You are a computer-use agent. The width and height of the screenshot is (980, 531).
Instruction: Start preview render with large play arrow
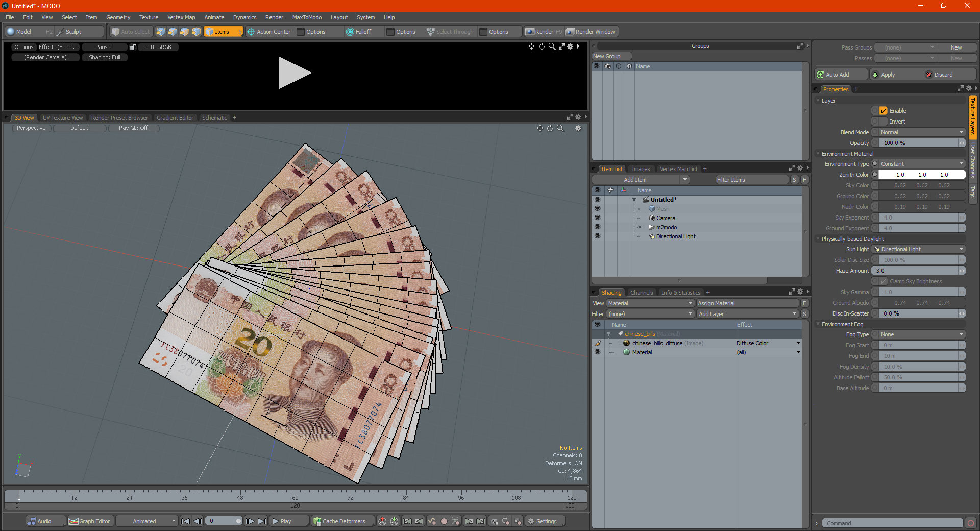click(295, 73)
